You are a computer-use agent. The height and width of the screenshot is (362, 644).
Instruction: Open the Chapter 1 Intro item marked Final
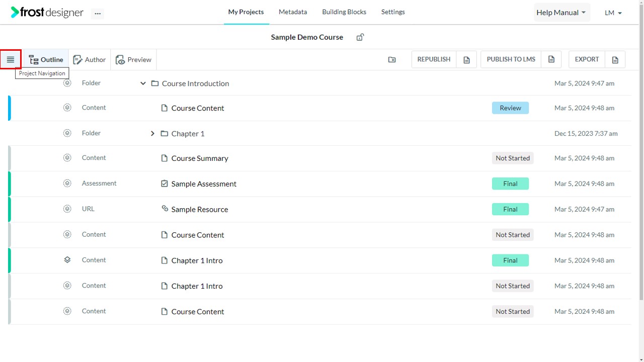coord(197,260)
